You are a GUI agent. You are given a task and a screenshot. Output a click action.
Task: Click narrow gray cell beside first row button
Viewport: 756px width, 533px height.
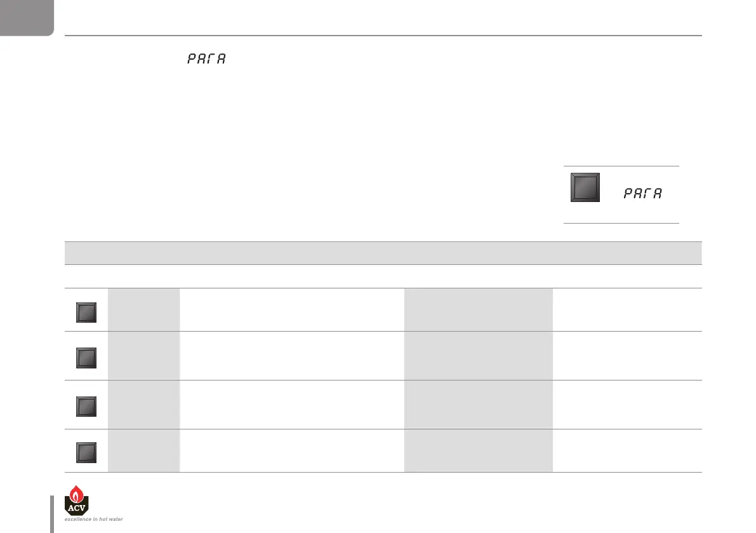(144, 309)
